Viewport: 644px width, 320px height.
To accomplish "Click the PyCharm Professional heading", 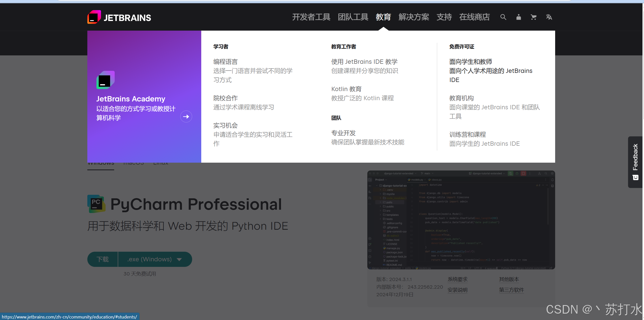I will [x=196, y=204].
